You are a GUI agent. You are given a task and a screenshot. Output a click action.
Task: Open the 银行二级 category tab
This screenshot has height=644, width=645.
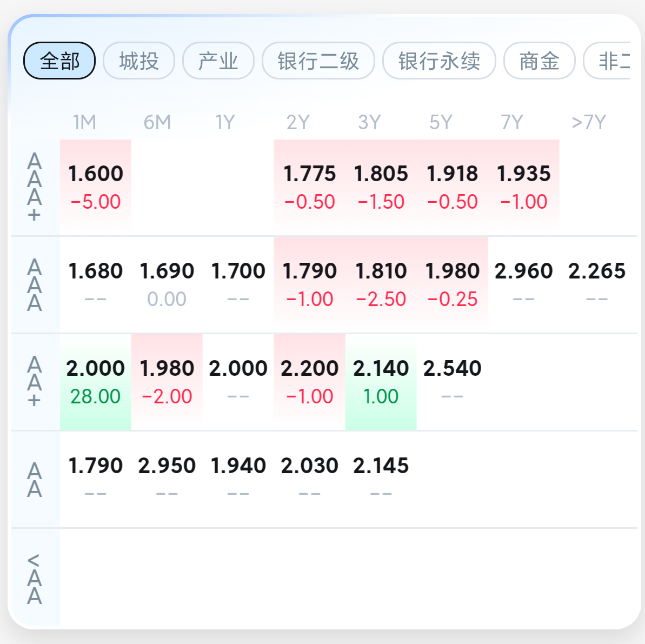coord(318,61)
